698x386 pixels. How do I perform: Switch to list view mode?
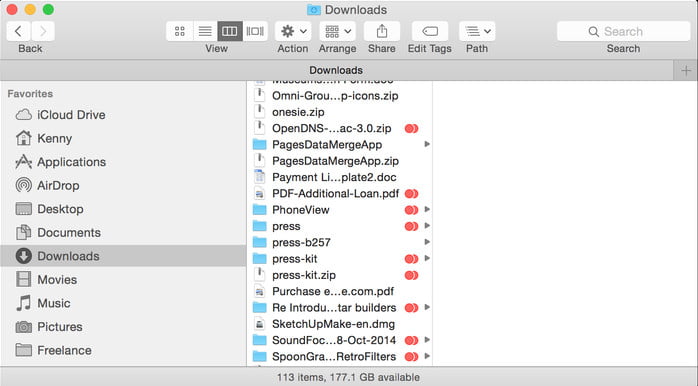click(x=205, y=31)
